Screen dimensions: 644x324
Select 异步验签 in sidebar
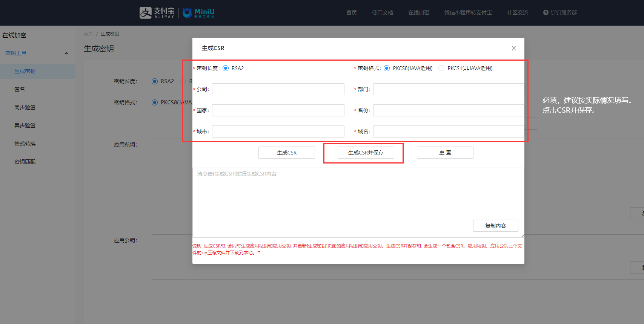[x=37, y=125]
